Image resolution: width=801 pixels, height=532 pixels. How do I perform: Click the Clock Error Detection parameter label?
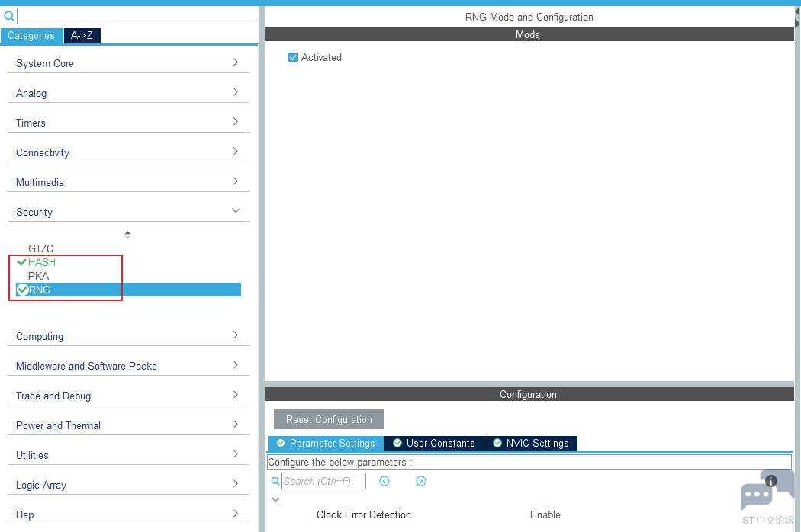364,514
